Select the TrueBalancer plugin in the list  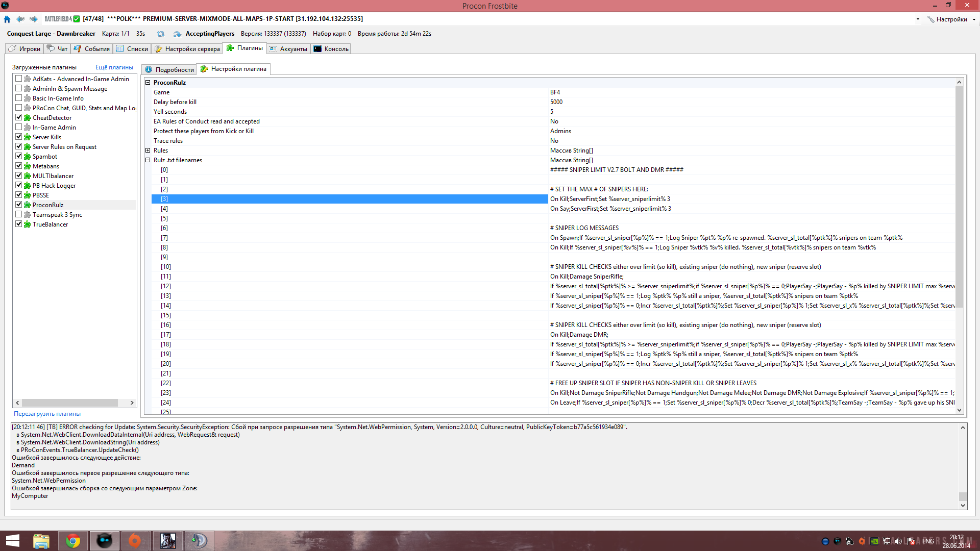[x=50, y=224]
